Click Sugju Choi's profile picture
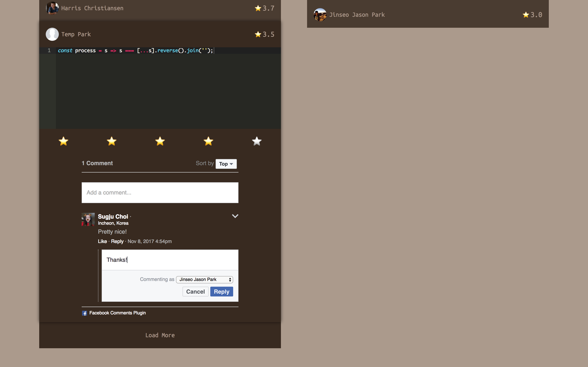 coord(88,219)
